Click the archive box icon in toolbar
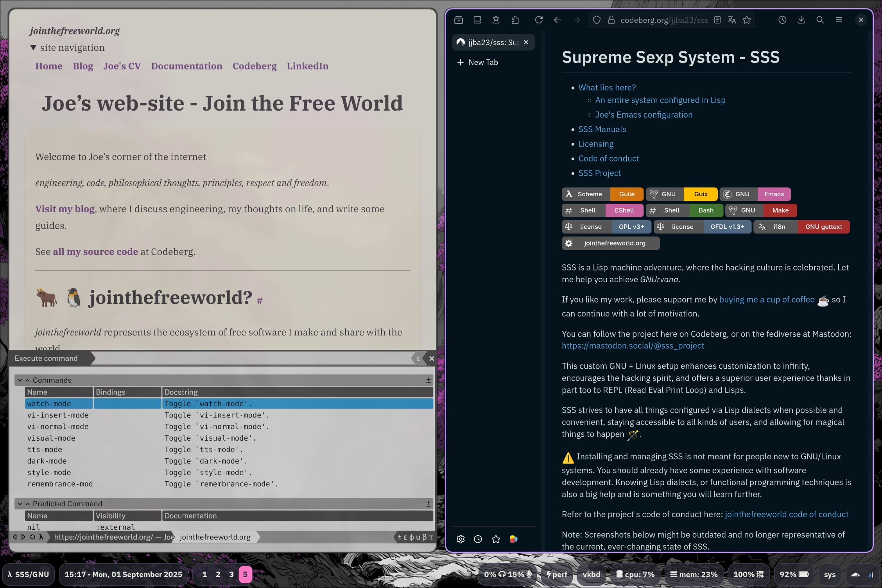This screenshot has width=882, height=588. click(x=459, y=20)
